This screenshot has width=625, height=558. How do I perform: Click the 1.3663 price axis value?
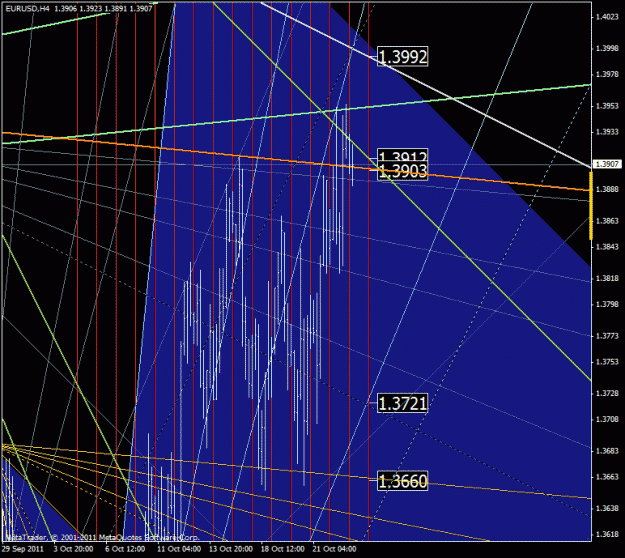click(607, 477)
